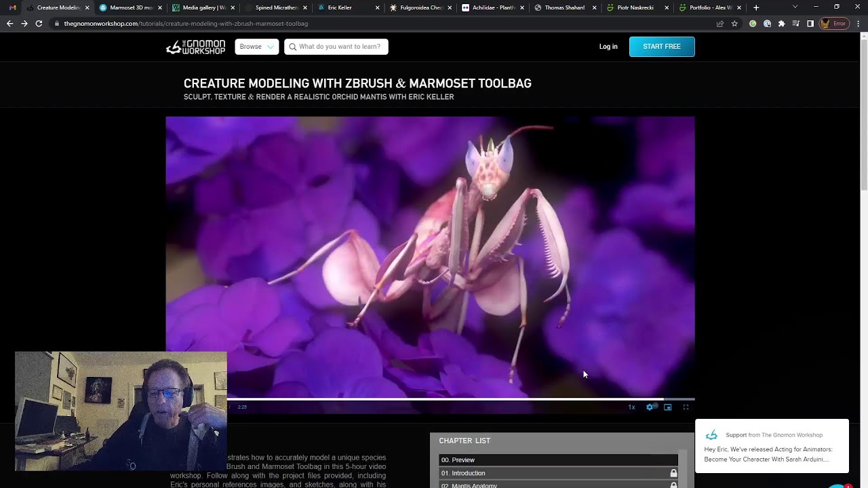This screenshot has height=488, width=868.
Task: Open a new browser tab
Action: (x=756, y=7)
